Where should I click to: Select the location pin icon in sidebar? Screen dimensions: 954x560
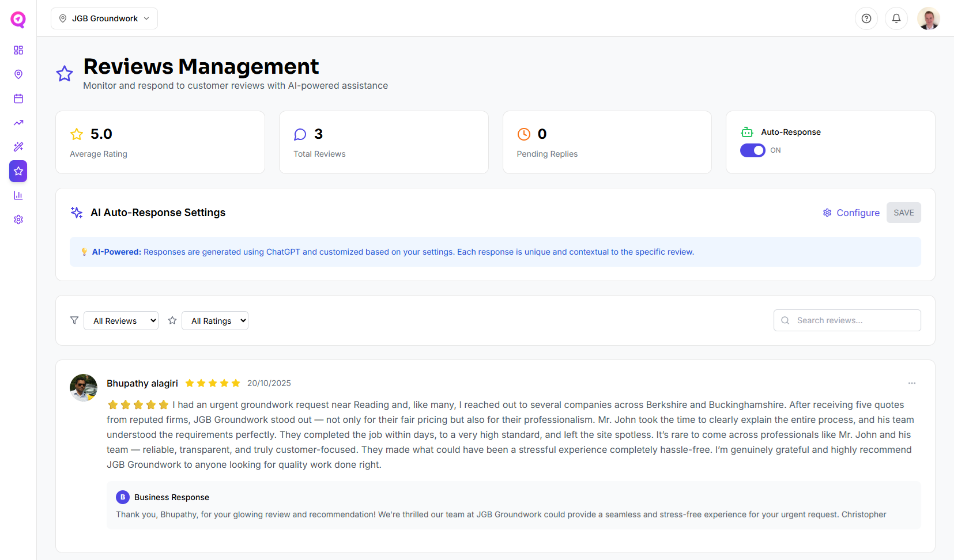(18, 74)
